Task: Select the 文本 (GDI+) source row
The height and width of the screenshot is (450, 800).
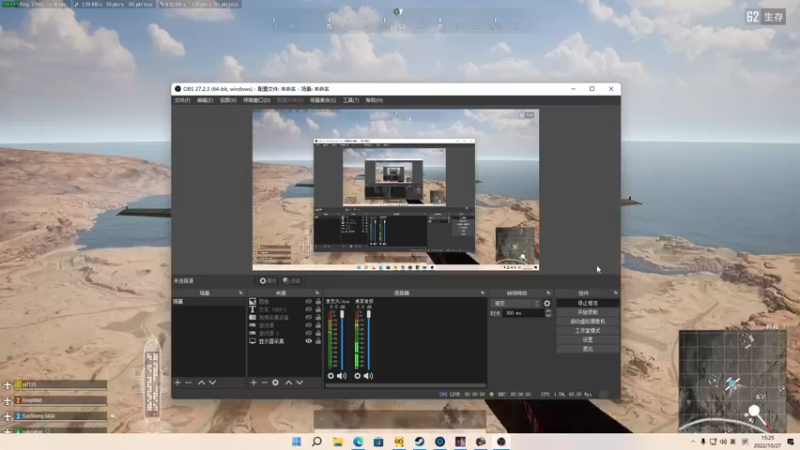Action: 285,309
